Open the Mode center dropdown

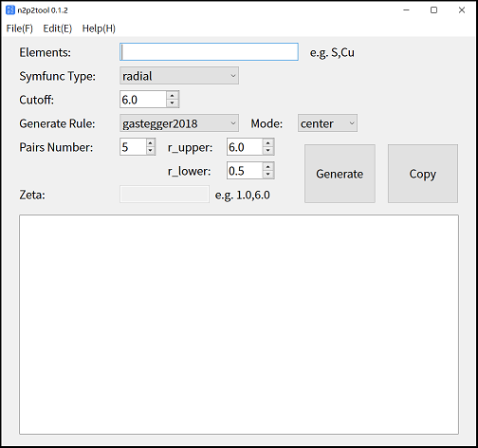tap(327, 123)
